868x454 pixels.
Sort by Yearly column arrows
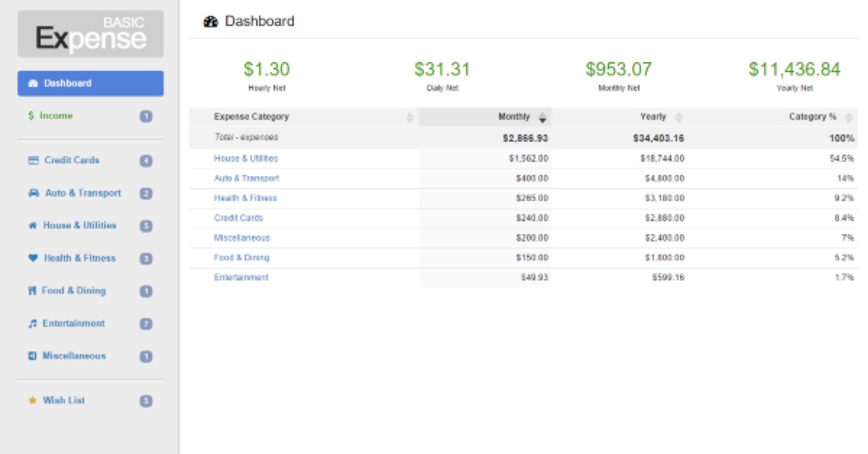pyautogui.click(x=679, y=117)
